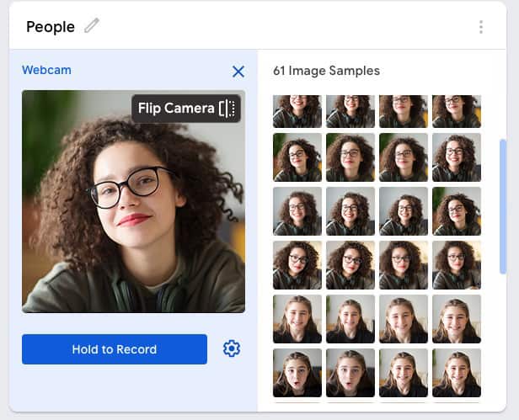The width and height of the screenshot is (519, 420).
Task: Select the Webcam label
Action: click(46, 70)
